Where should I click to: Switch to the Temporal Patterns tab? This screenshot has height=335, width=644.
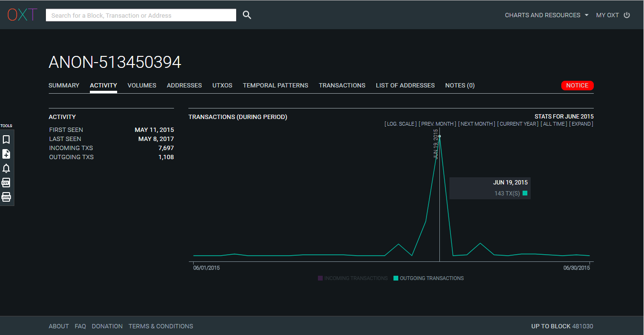pyautogui.click(x=275, y=86)
